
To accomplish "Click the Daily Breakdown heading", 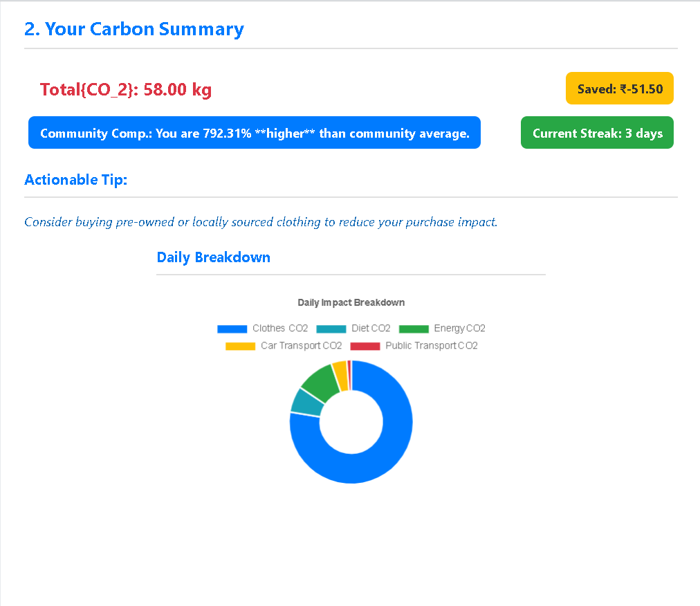I will (214, 257).
